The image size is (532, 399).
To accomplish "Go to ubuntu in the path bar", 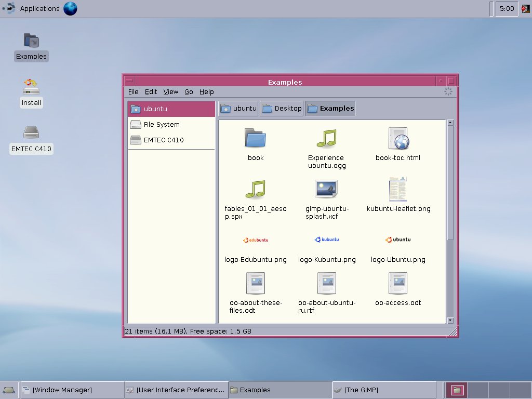I will point(238,109).
